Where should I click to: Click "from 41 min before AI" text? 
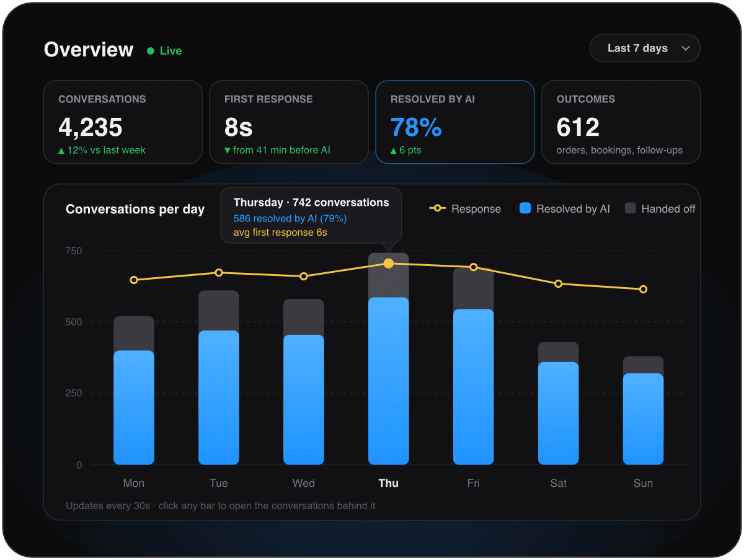281,150
